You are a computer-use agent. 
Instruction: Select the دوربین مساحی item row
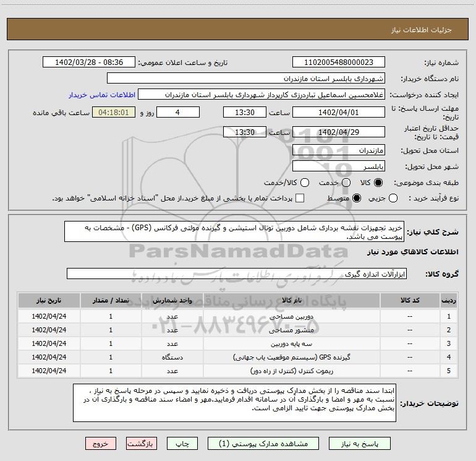pos(238,316)
